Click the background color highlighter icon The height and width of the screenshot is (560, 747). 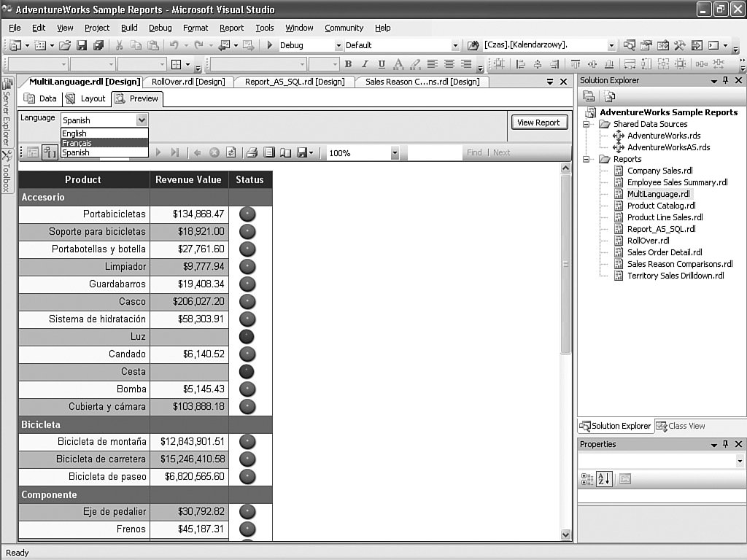pos(415,64)
